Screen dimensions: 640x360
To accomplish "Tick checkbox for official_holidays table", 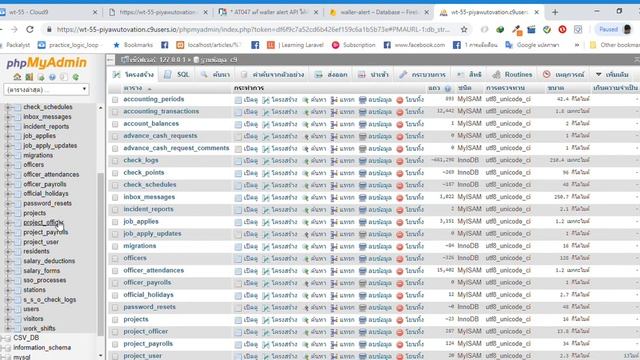I will pos(115,296).
